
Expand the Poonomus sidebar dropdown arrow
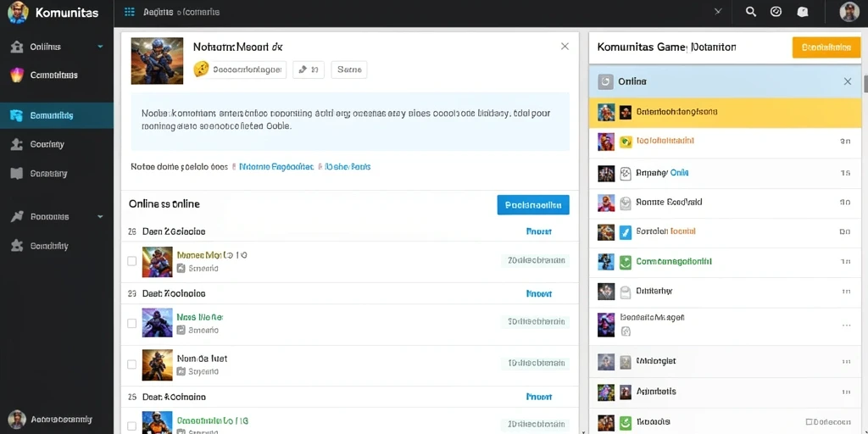[x=100, y=216]
